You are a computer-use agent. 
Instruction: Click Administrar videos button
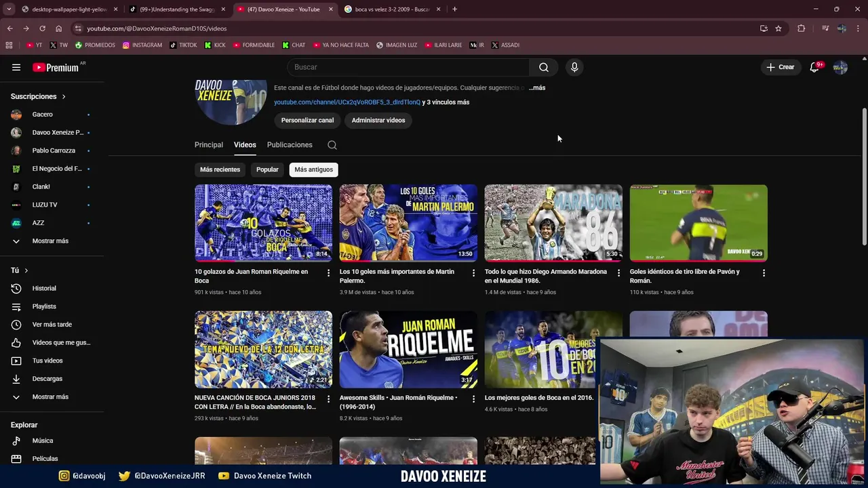point(378,121)
